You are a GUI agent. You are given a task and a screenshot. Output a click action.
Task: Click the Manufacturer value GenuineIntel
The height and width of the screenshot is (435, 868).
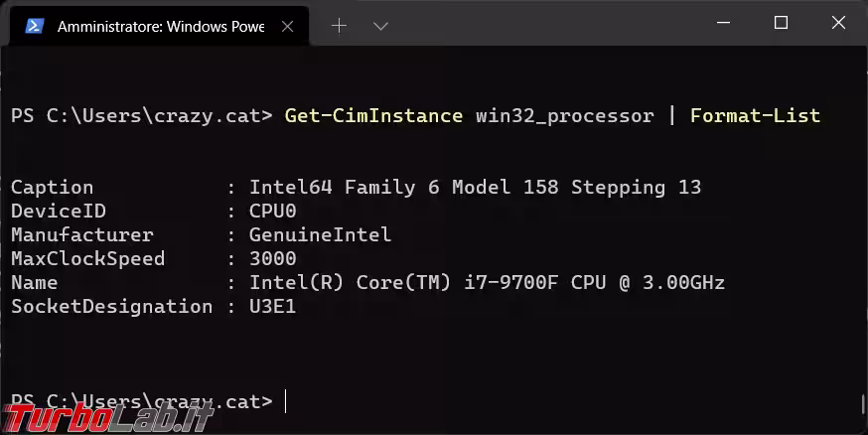point(320,235)
